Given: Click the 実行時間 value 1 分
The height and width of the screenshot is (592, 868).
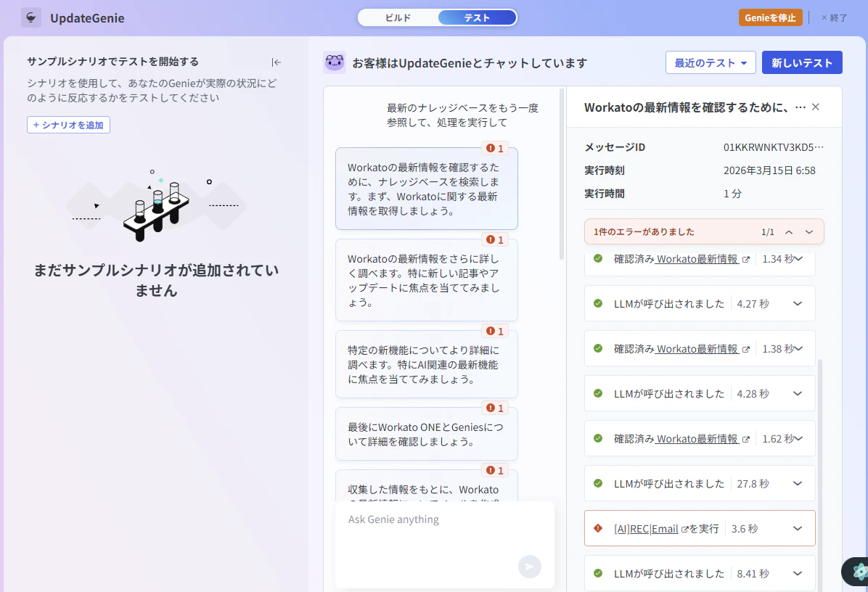Looking at the screenshot, I should point(732,194).
